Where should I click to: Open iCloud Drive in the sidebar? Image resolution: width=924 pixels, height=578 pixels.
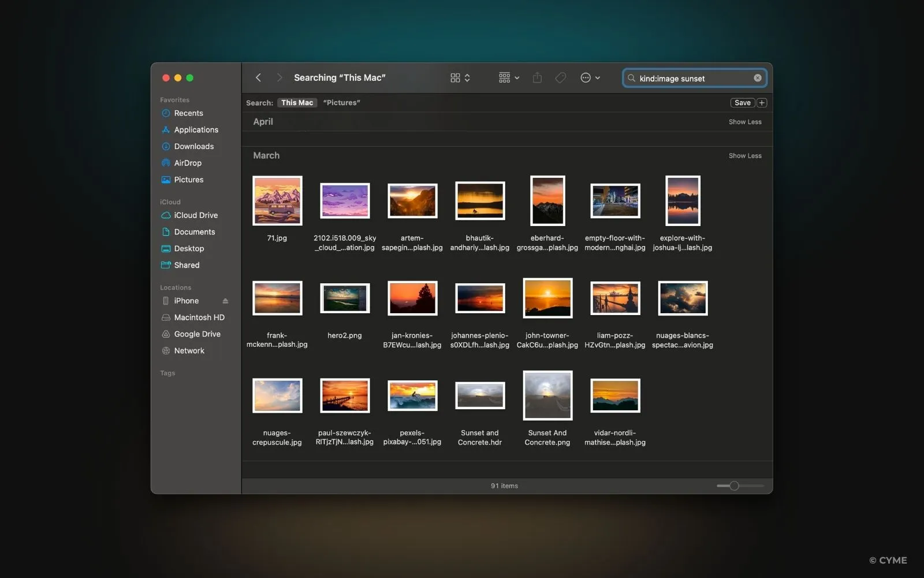[x=196, y=215]
